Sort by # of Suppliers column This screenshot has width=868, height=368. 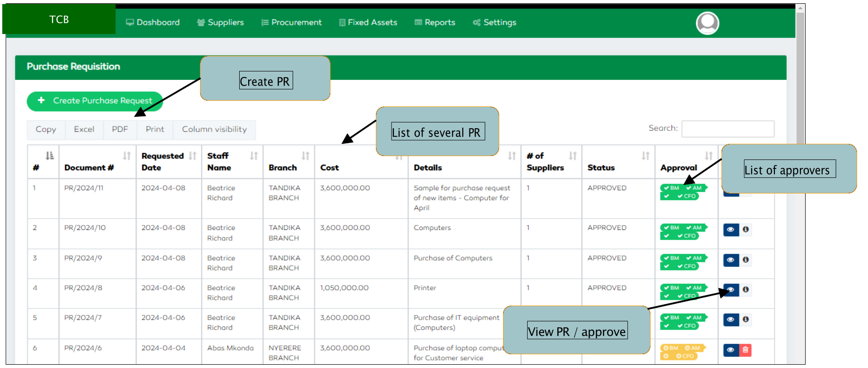click(x=551, y=162)
